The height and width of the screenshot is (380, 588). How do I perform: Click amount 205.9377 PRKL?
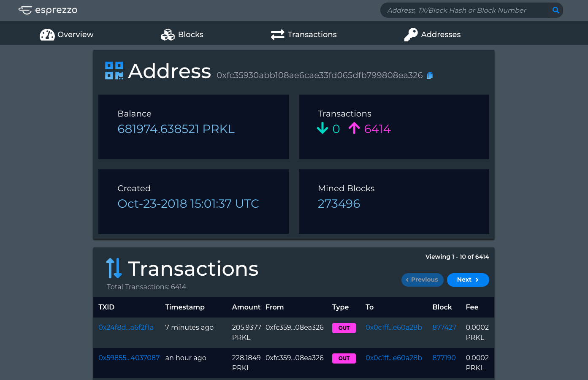click(x=247, y=332)
